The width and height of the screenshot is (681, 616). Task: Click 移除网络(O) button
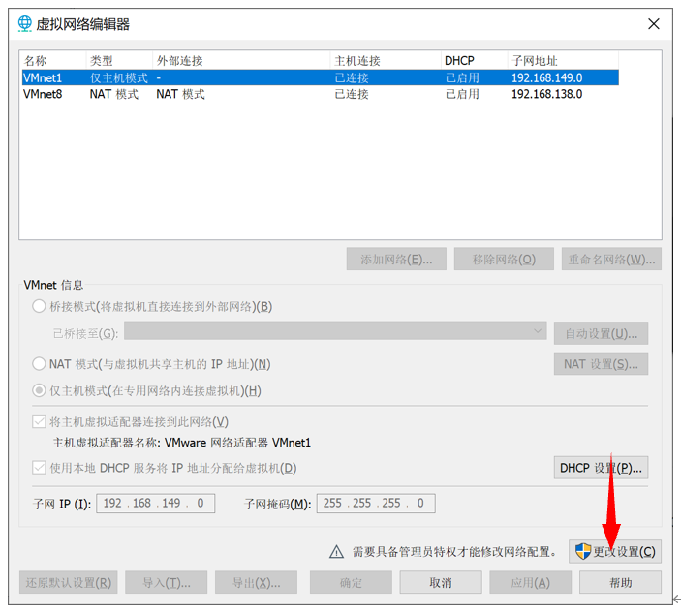(504, 260)
